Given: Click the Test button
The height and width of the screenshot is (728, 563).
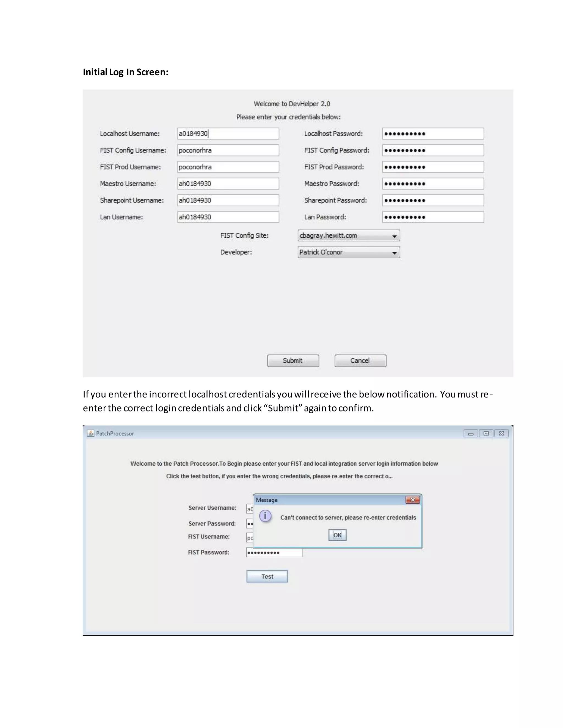Looking at the screenshot, I should (x=267, y=576).
